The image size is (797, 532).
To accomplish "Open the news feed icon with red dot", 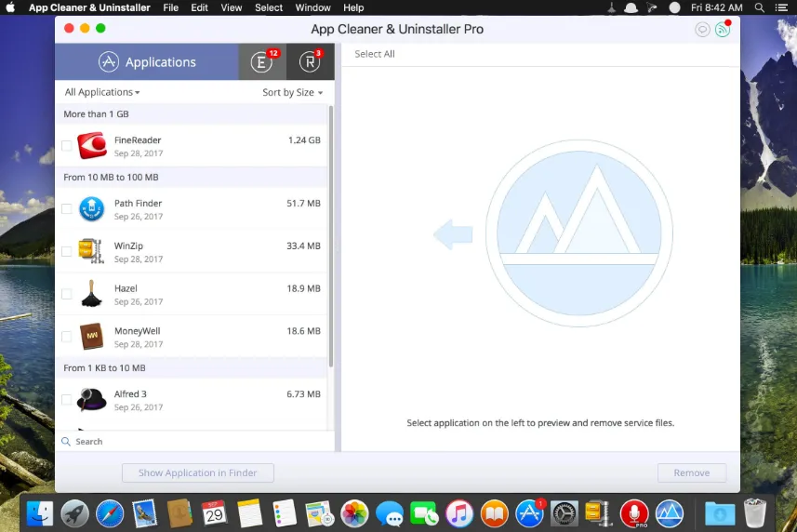I will pos(723,30).
